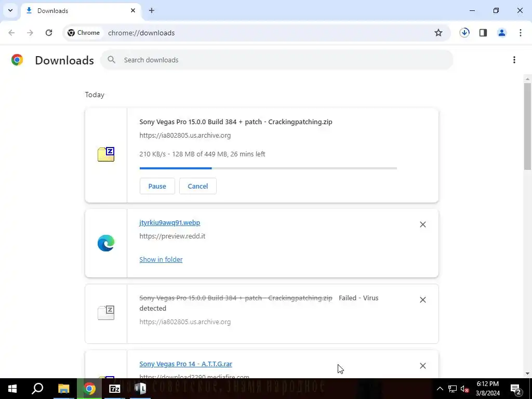This screenshot has width=532, height=399.
Task: Click the zip file icon of the downloading file
Action: coord(106,154)
